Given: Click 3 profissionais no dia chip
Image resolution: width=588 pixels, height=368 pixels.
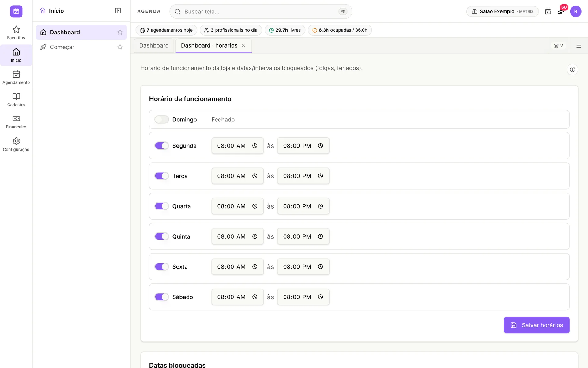Looking at the screenshot, I should click(231, 30).
